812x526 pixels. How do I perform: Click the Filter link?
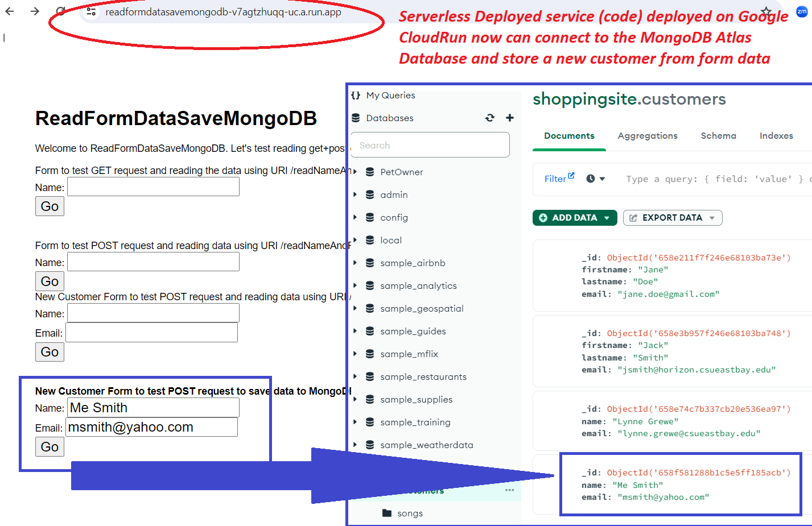(555, 179)
